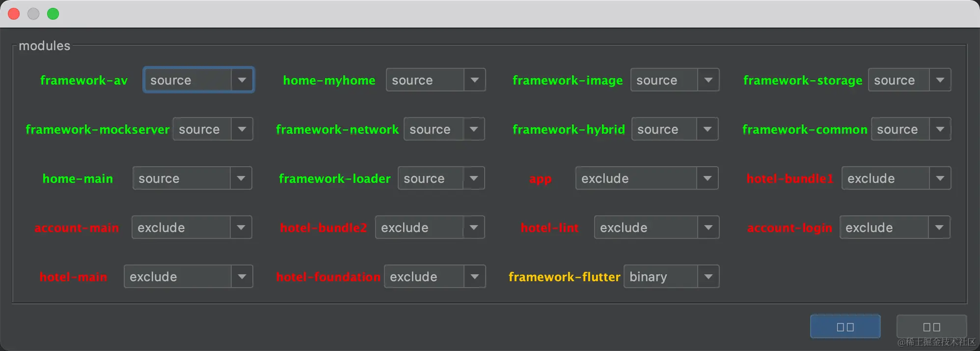This screenshot has height=351, width=980.
Task: Click the framework-hybrid module label
Action: 569,129
